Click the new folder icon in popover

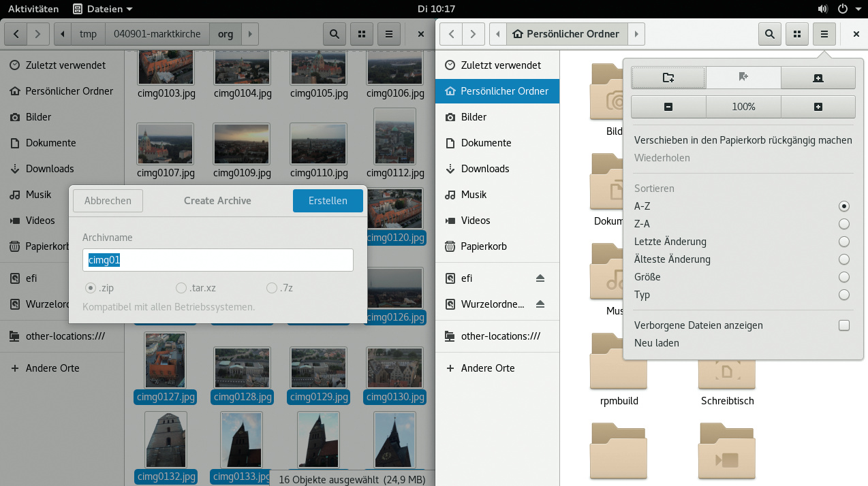tap(668, 78)
